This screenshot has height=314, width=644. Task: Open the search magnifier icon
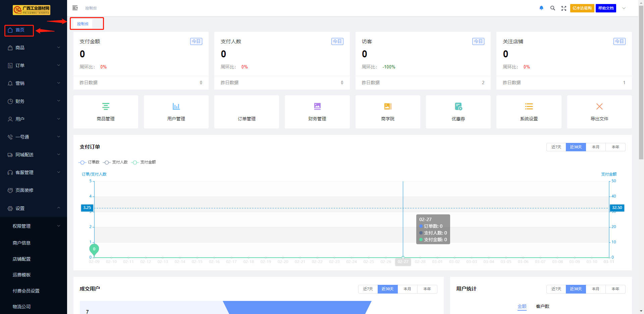pos(552,8)
